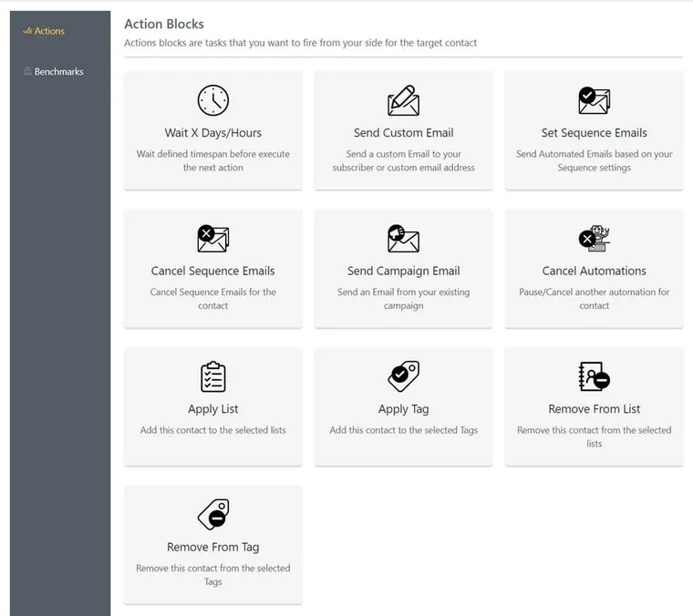Pick the Remove From List block title

(x=594, y=409)
